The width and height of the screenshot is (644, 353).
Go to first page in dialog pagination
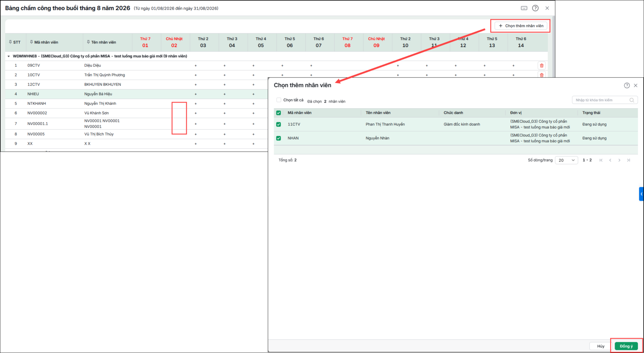[601, 160]
